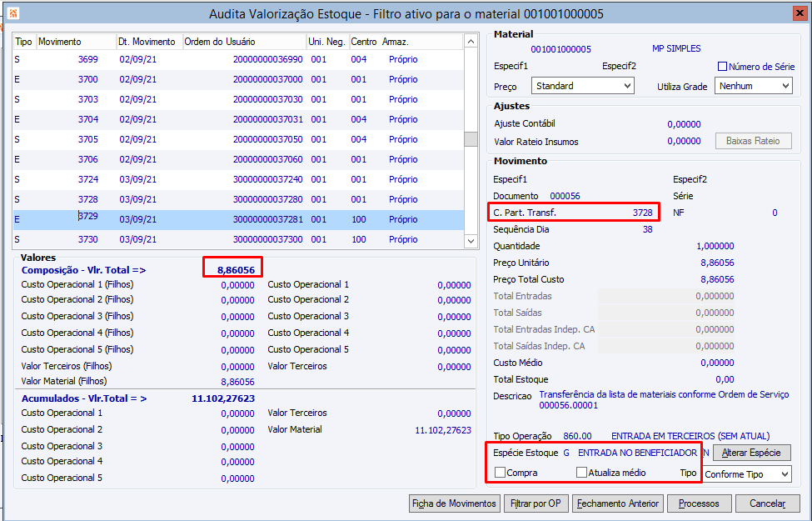The width and height of the screenshot is (812, 521).
Task: Enable the Número de Série checkbox
Action: coord(722,67)
